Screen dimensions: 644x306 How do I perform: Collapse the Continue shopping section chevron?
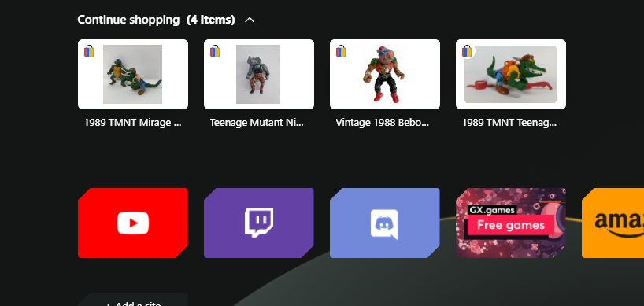pyautogui.click(x=250, y=20)
